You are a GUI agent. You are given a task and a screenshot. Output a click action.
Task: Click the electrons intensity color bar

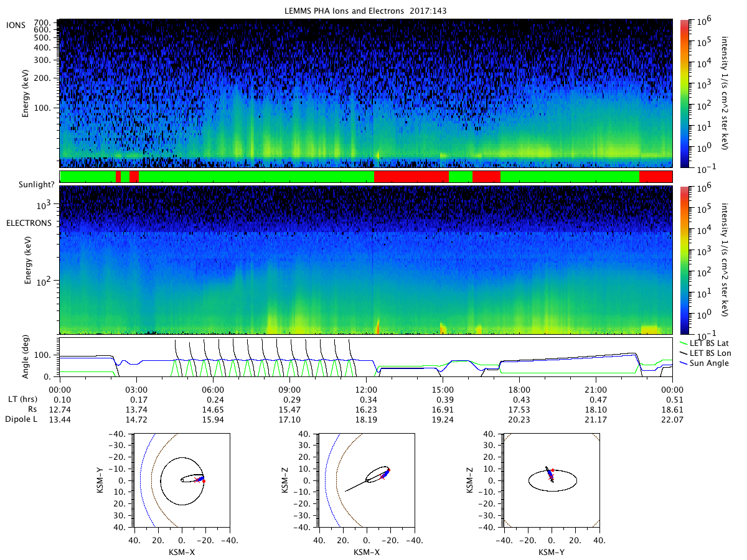pos(684,260)
